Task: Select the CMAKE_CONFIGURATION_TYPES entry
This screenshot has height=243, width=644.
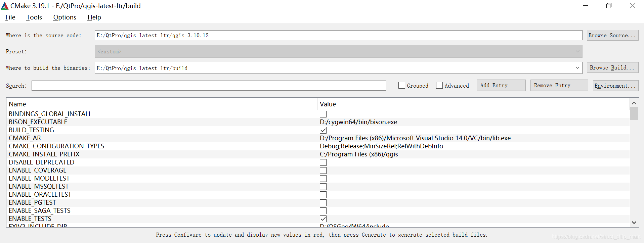Action: point(56,146)
